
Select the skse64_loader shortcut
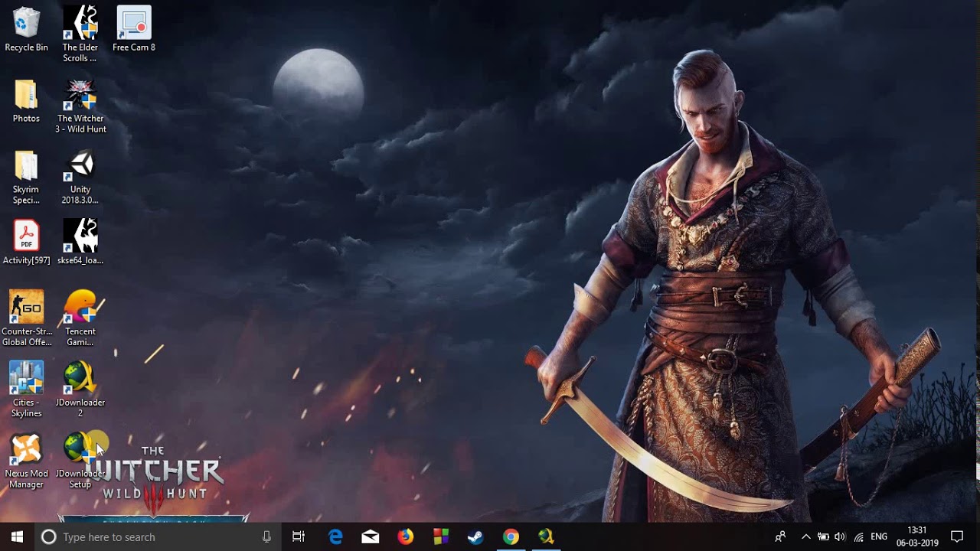click(80, 243)
